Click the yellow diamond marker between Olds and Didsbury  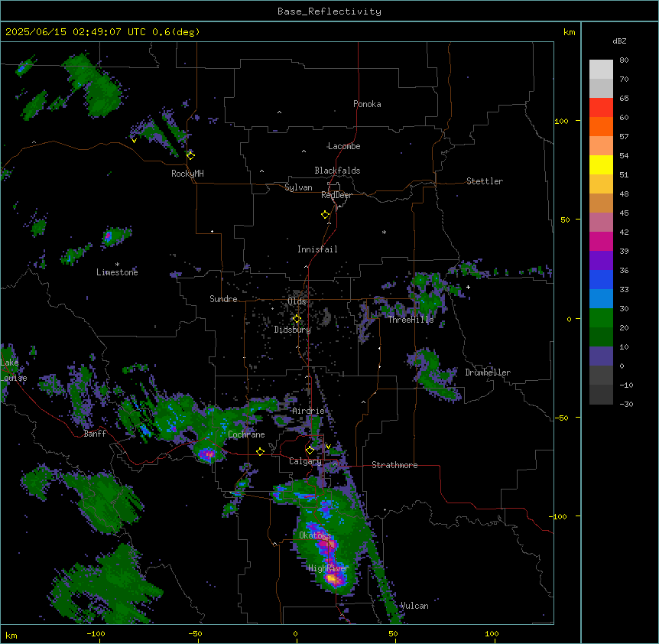[x=297, y=319]
